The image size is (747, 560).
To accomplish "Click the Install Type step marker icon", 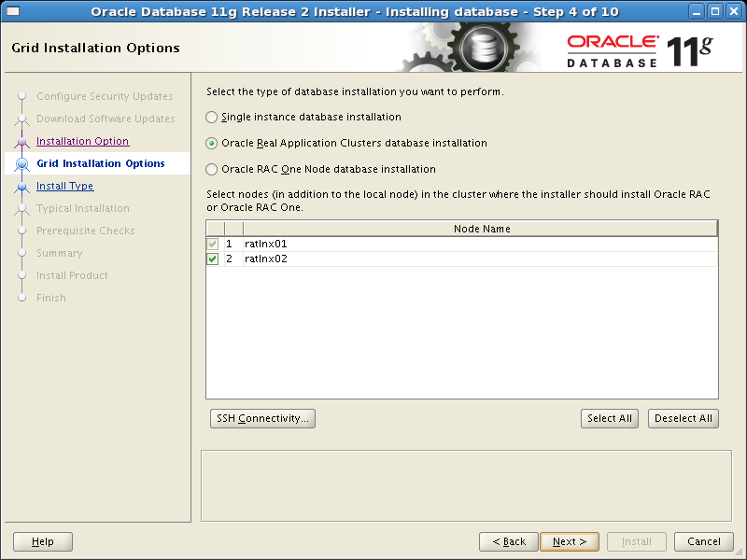I will click(x=21, y=187).
